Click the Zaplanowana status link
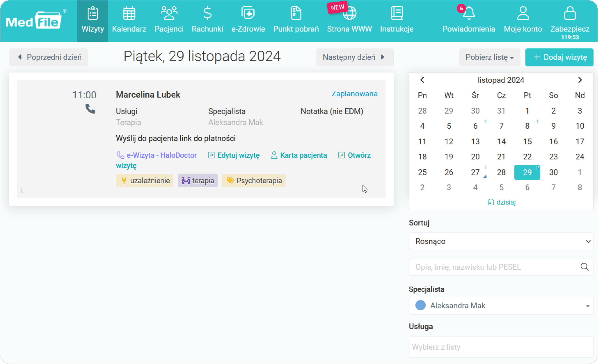This screenshot has width=598, height=364. coord(354,94)
